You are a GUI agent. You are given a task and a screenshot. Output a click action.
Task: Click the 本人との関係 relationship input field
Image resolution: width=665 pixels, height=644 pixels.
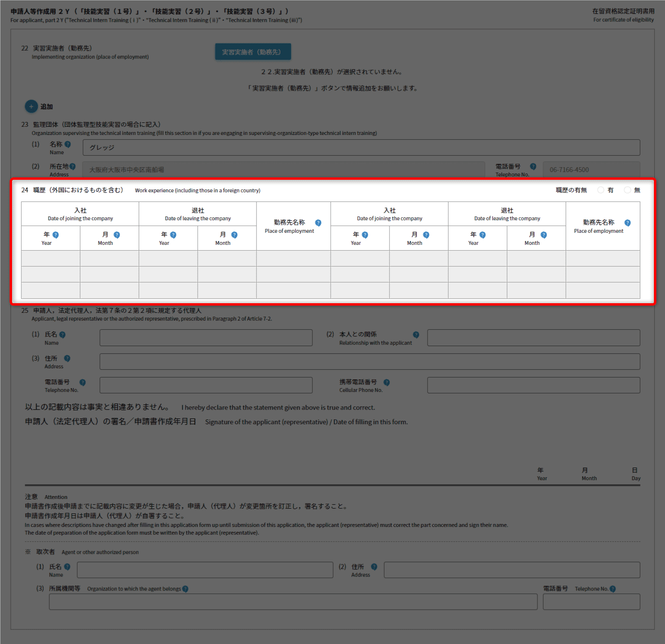pyautogui.click(x=533, y=337)
